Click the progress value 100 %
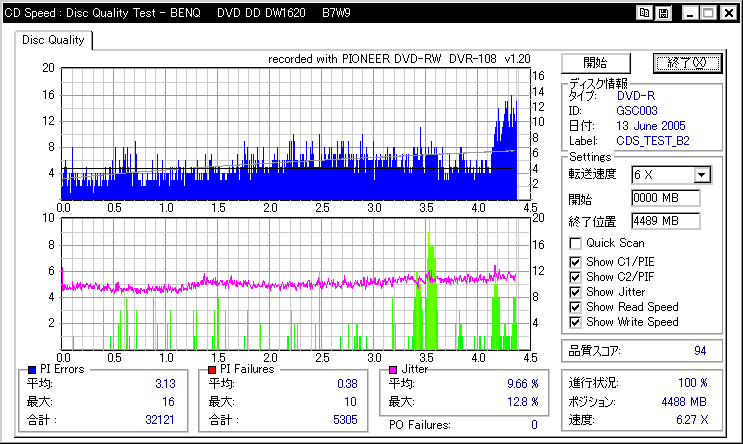 coord(693,382)
